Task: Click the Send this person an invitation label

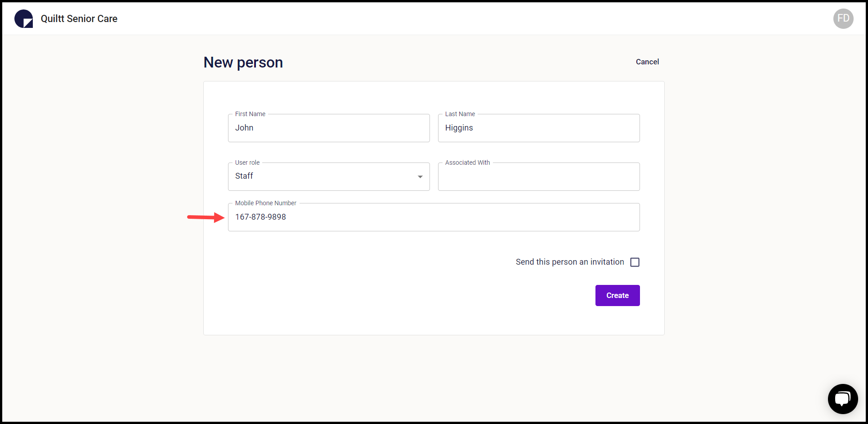Action: [569, 262]
